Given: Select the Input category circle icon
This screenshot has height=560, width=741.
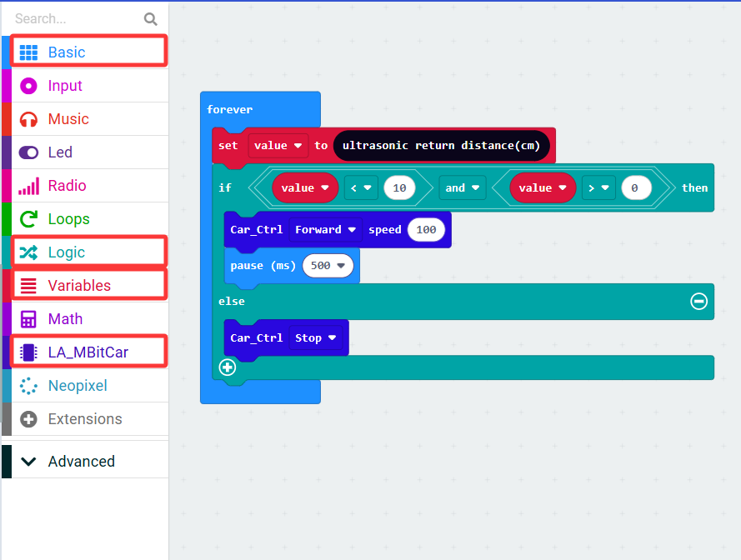Looking at the screenshot, I should click(28, 86).
